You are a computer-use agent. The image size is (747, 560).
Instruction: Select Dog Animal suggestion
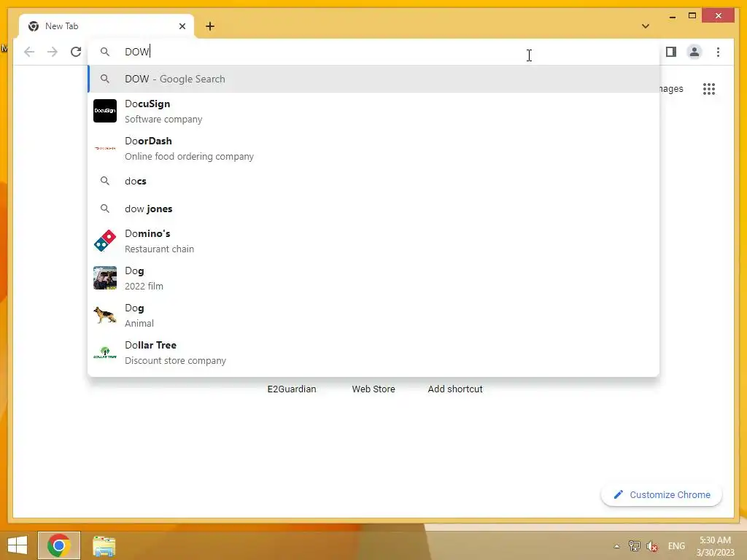point(373,315)
